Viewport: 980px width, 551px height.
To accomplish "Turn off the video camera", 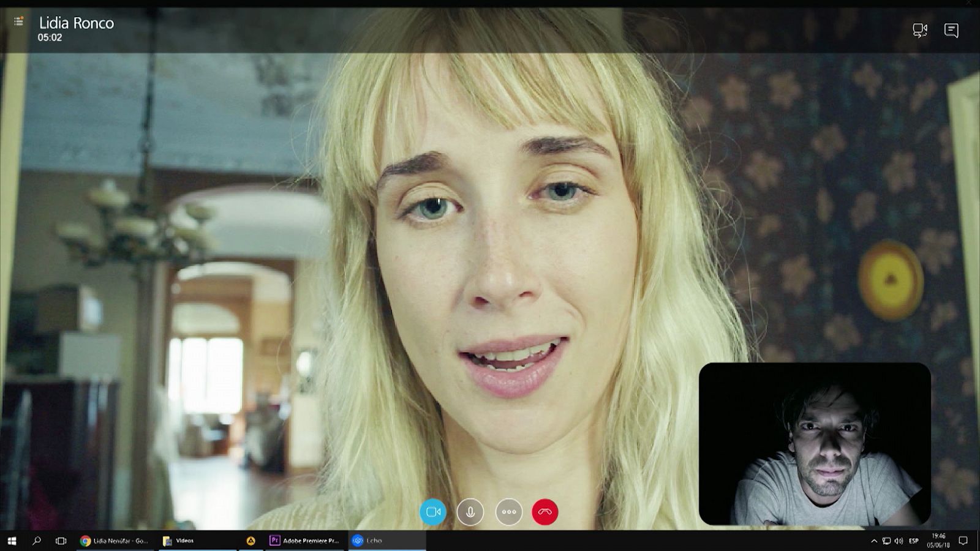I will (433, 512).
